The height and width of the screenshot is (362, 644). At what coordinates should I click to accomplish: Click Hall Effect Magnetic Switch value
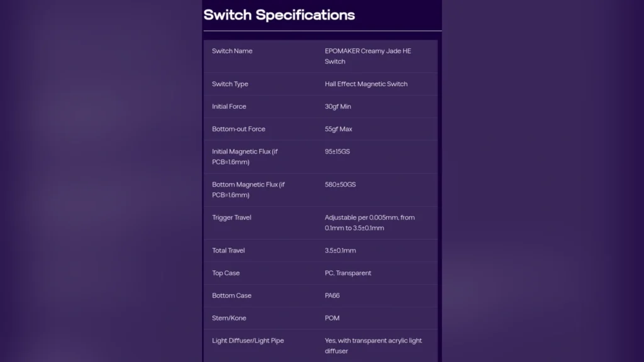(366, 84)
